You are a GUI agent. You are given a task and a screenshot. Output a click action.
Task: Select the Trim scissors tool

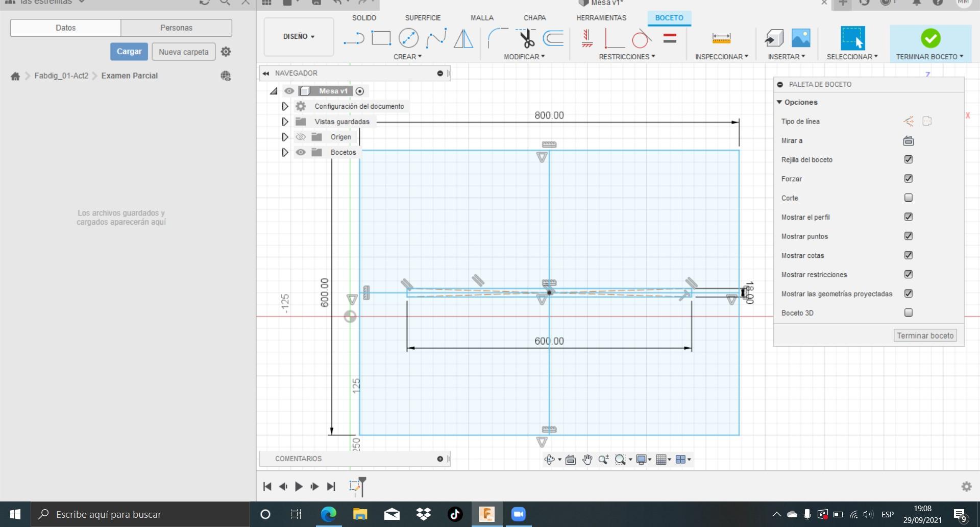click(x=526, y=38)
